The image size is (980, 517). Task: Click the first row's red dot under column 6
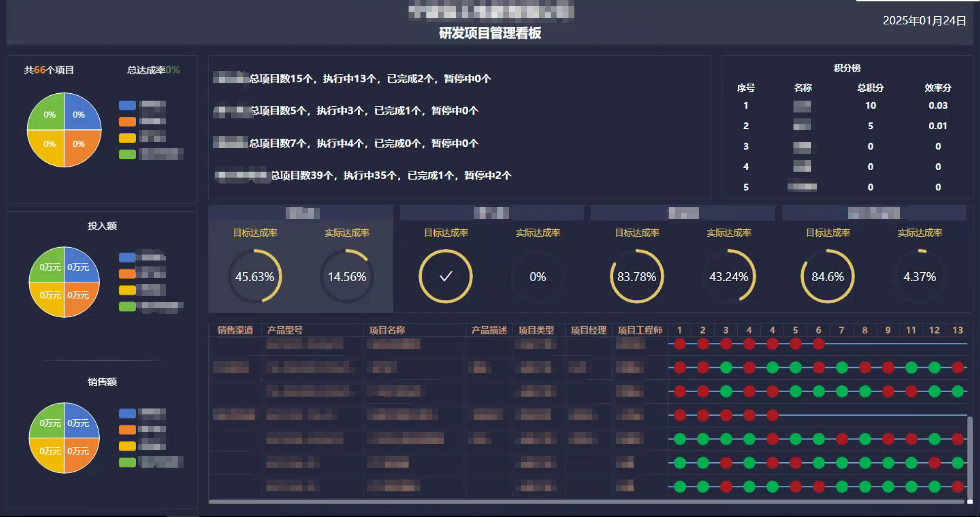819,344
